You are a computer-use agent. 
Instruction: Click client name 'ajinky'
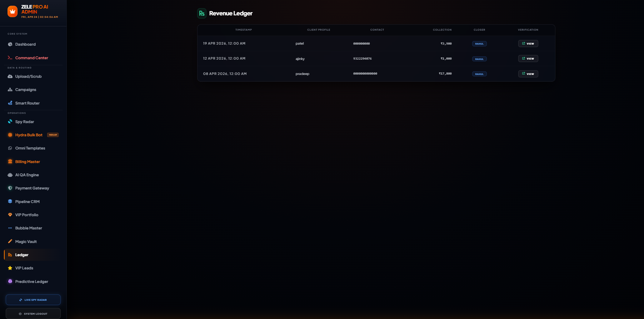click(x=300, y=59)
